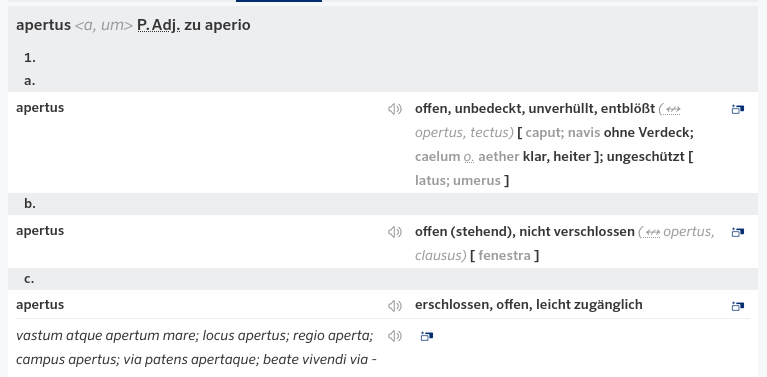Play audio for apertus in section a
The width and height of the screenshot is (767, 377).
tap(395, 109)
